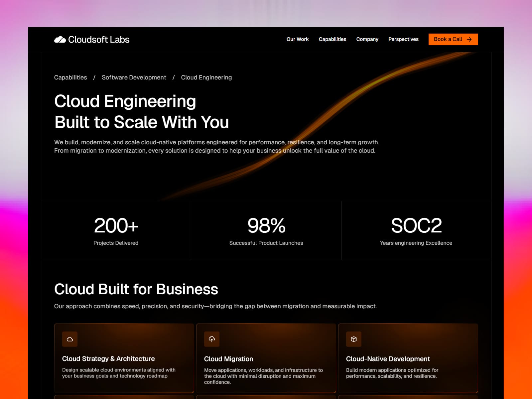Click the Cloud Built for Business heading
Viewport: 532px width, 399px height.
pyautogui.click(x=136, y=289)
